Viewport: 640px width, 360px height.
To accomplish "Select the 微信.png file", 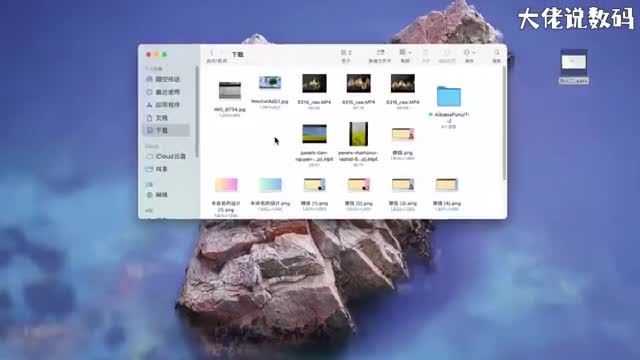I will coord(403,135).
